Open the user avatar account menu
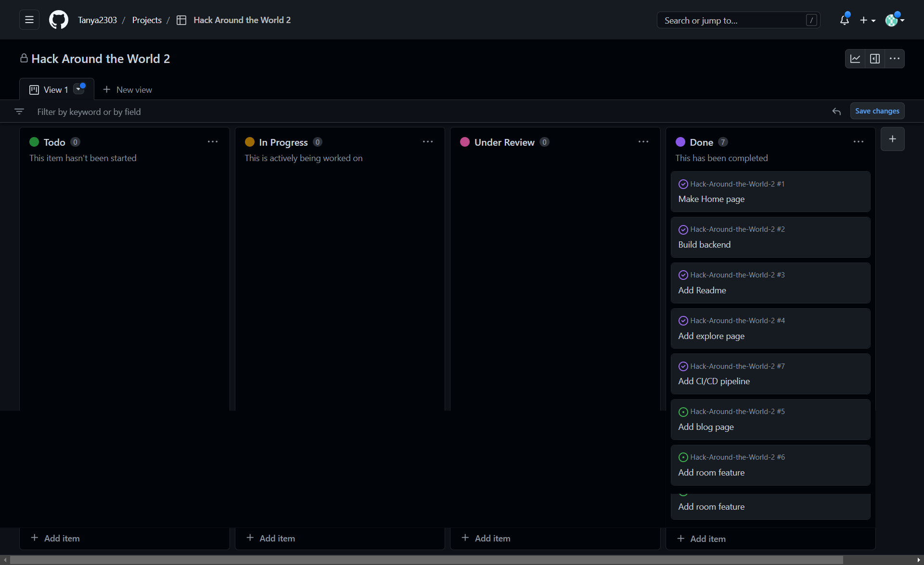924x565 pixels. 894,20
